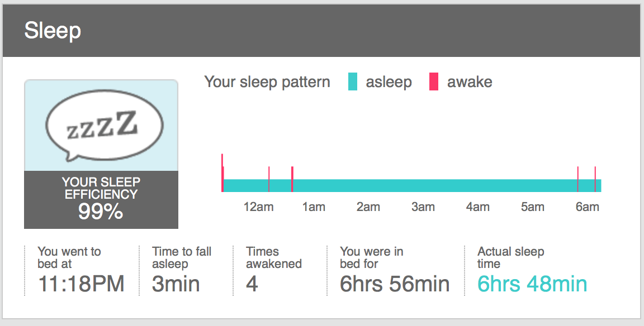
Task: Click the Times awakened count 4
Action: [252, 284]
